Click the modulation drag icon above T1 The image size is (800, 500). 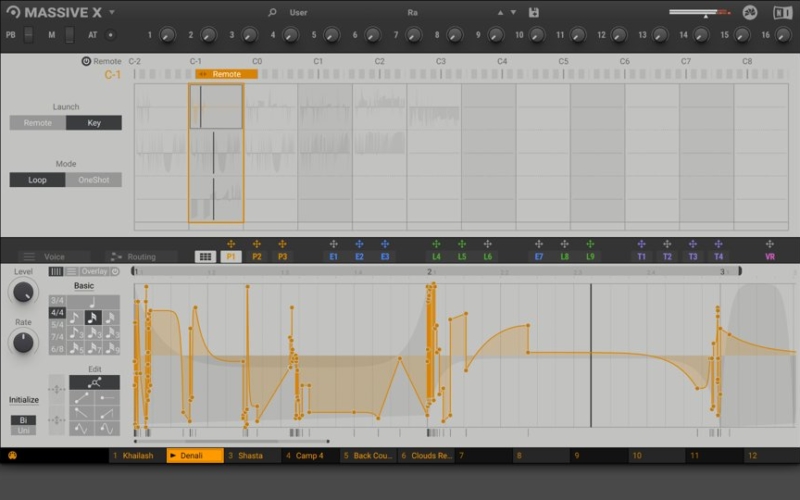[641, 244]
